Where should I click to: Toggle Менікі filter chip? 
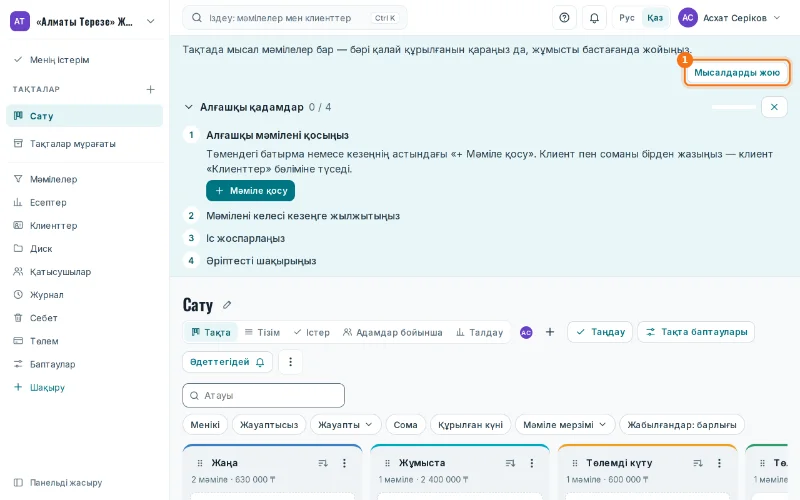pos(205,424)
